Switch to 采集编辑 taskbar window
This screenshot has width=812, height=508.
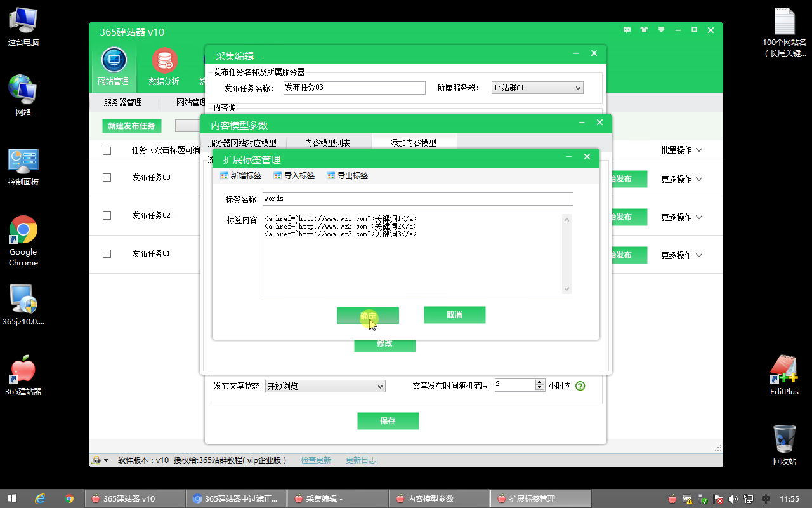[x=337, y=498]
